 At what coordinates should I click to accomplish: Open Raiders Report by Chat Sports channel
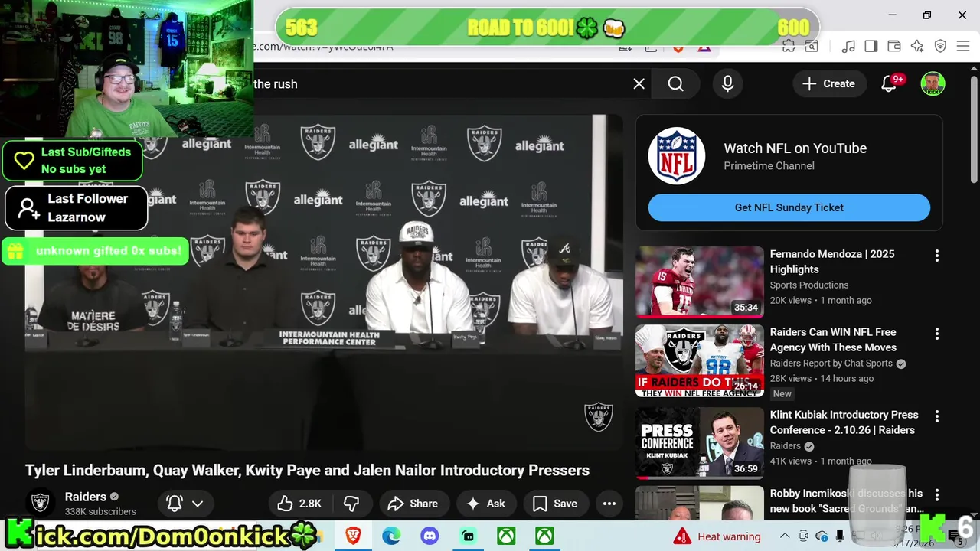[x=831, y=363]
